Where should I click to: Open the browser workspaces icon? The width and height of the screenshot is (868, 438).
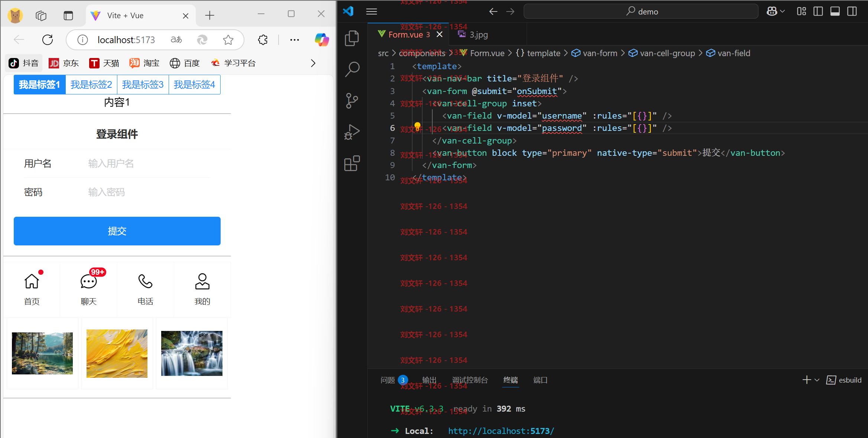tap(41, 16)
